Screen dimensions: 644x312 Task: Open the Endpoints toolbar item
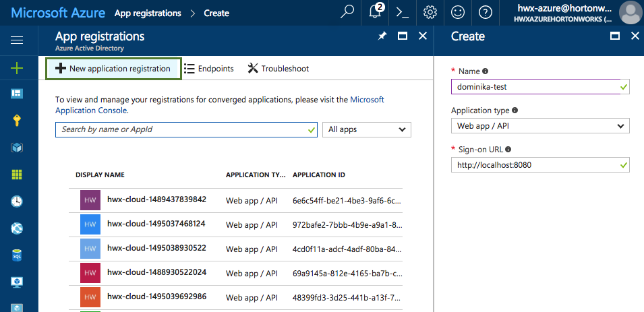coord(209,69)
